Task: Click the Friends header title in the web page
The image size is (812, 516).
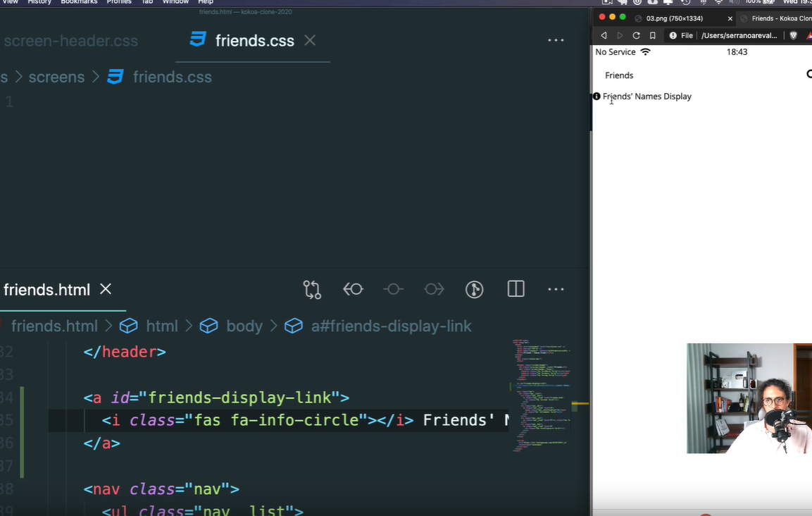Action: tap(619, 75)
